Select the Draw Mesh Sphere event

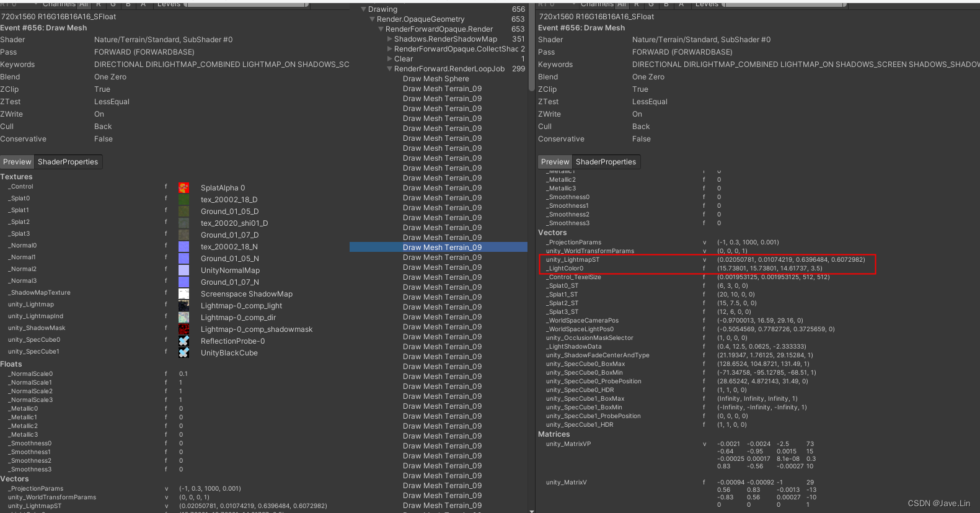point(436,79)
